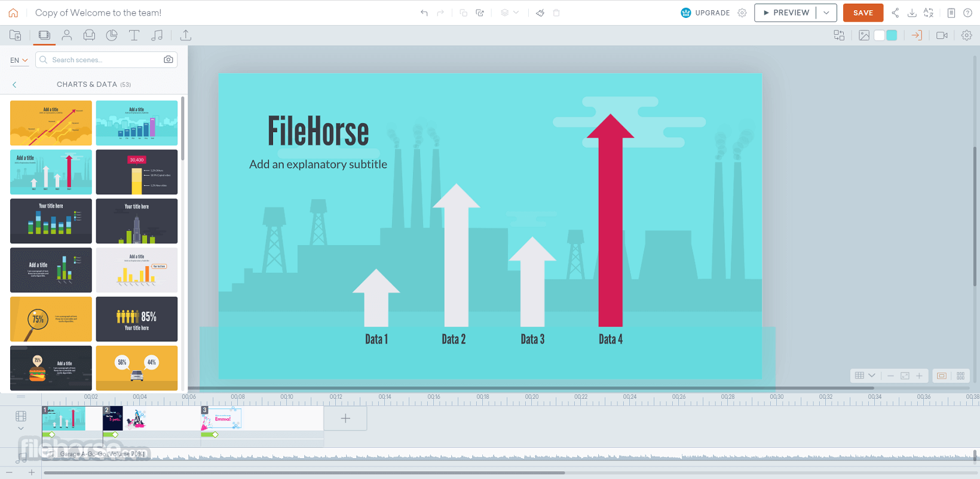Click the project title 'Copy of Welcome to the team!'
Image resolution: width=980 pixels, height=479 pixels.
98,13
